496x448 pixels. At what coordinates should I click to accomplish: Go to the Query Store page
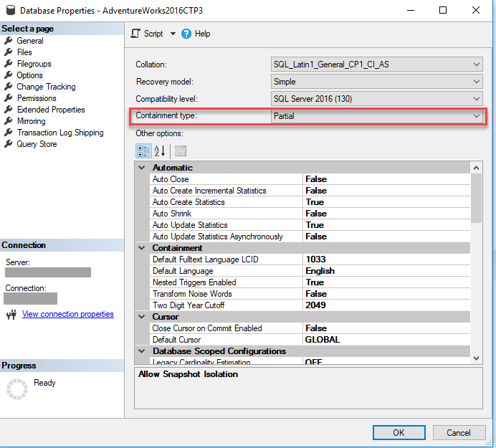click(x=37, y=144)
